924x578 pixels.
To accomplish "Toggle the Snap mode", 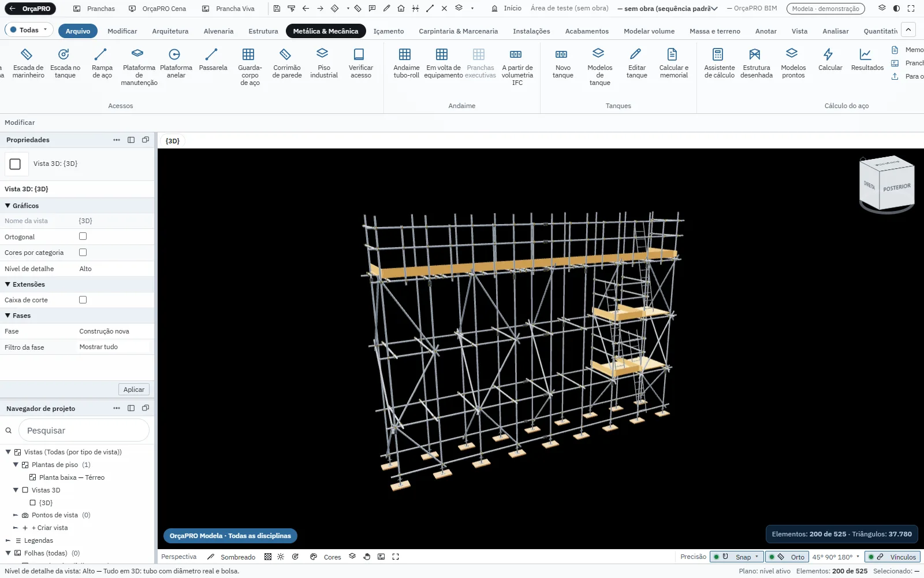I will pos(736,557).
